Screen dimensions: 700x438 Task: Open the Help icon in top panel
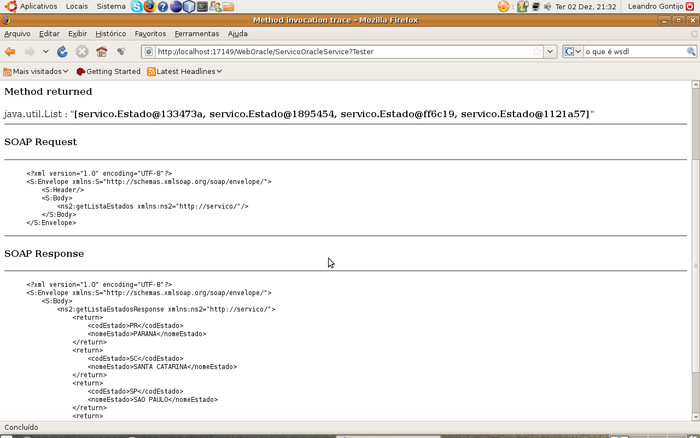pyautogui.click(x=163, y=7)
